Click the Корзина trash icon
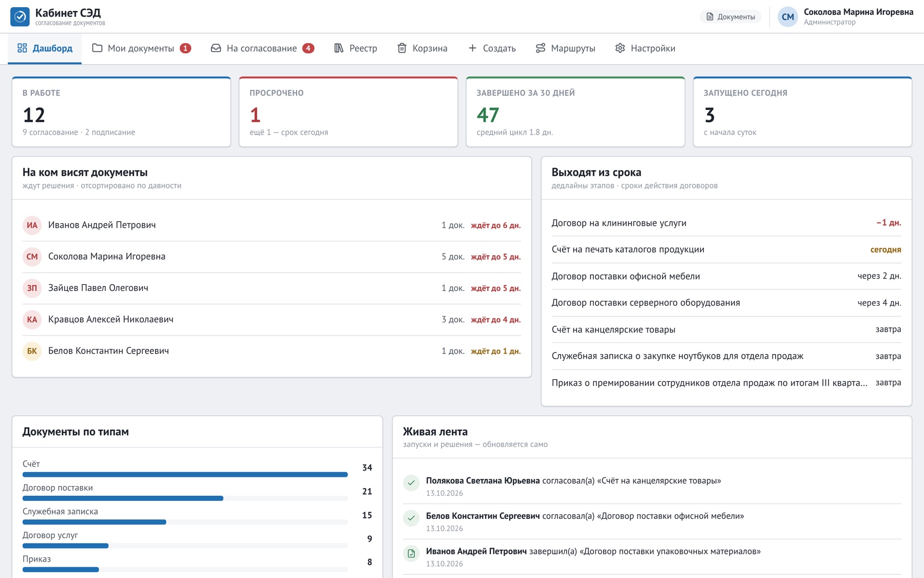This screenshot has width=924, height=578. click(402, 48)
